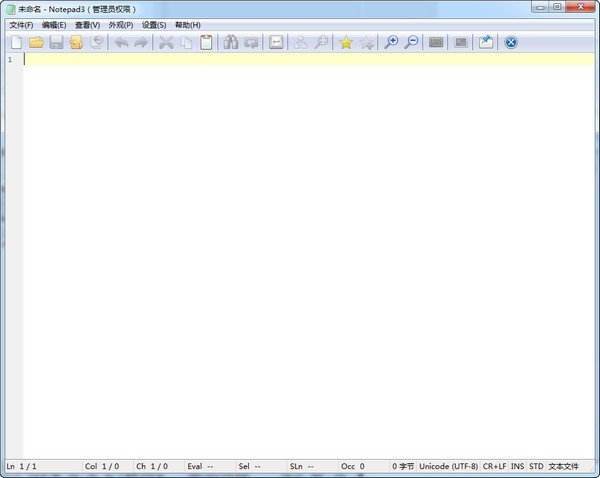Click the greyed file history icon
Viewport: 600px width, 478px height.
pyautogui.click(x=97, y=42)
